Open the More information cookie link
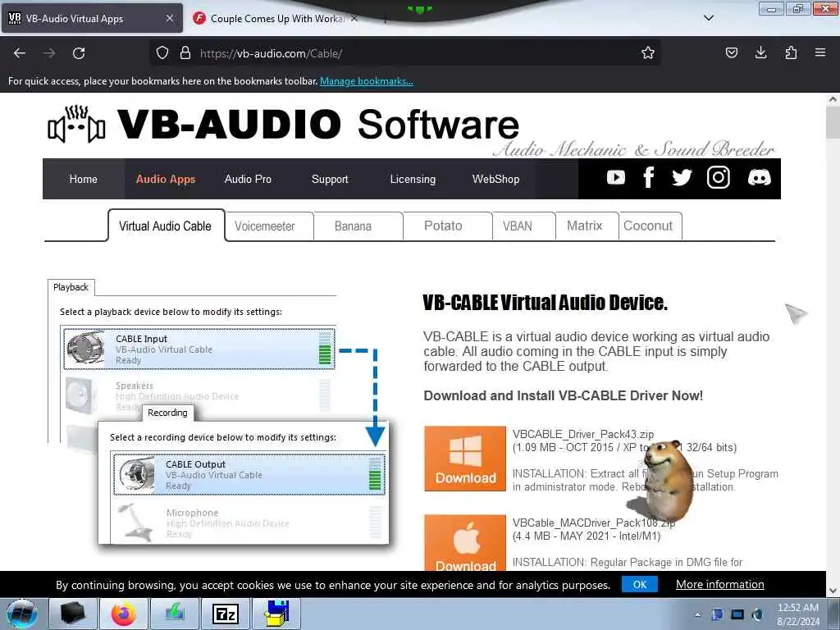 (x=720, y=584)
